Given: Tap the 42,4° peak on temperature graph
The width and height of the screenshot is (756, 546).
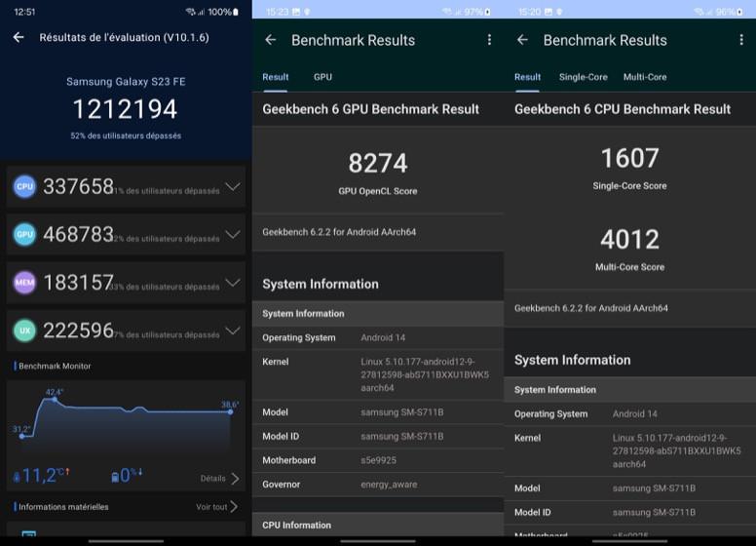Looking at the screenshot, I should 55,399.
